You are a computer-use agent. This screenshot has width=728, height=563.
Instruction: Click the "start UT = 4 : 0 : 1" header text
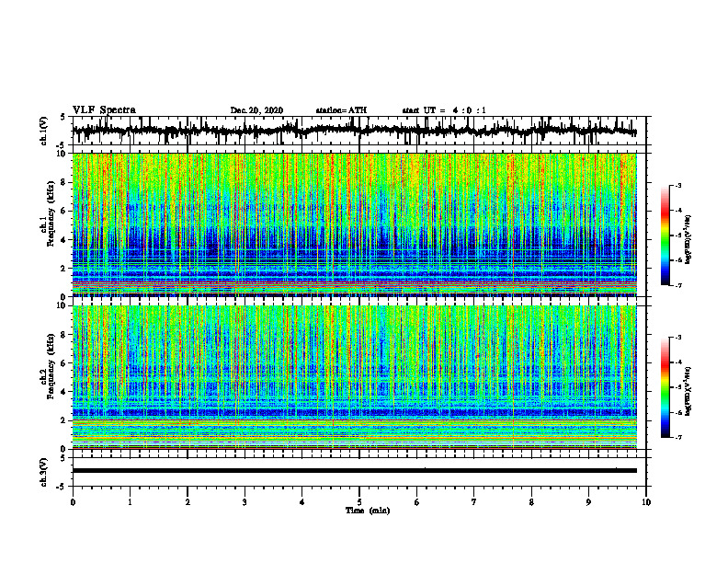click(x=444, y=110)
